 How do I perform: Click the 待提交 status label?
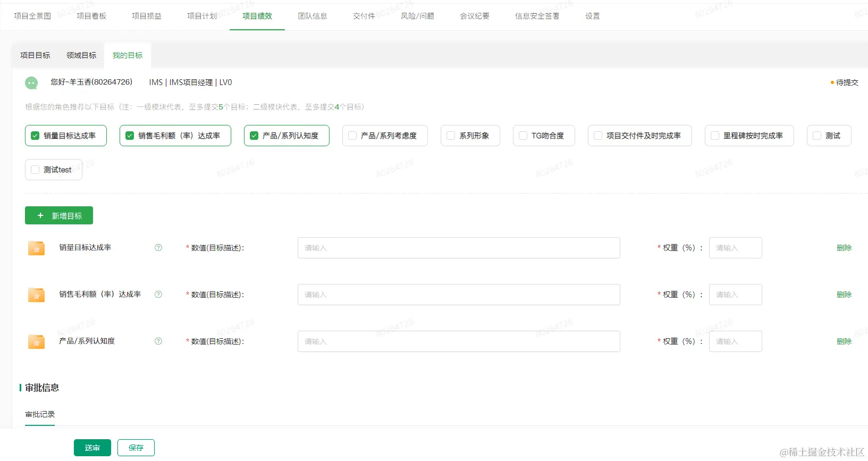point(847,82)
